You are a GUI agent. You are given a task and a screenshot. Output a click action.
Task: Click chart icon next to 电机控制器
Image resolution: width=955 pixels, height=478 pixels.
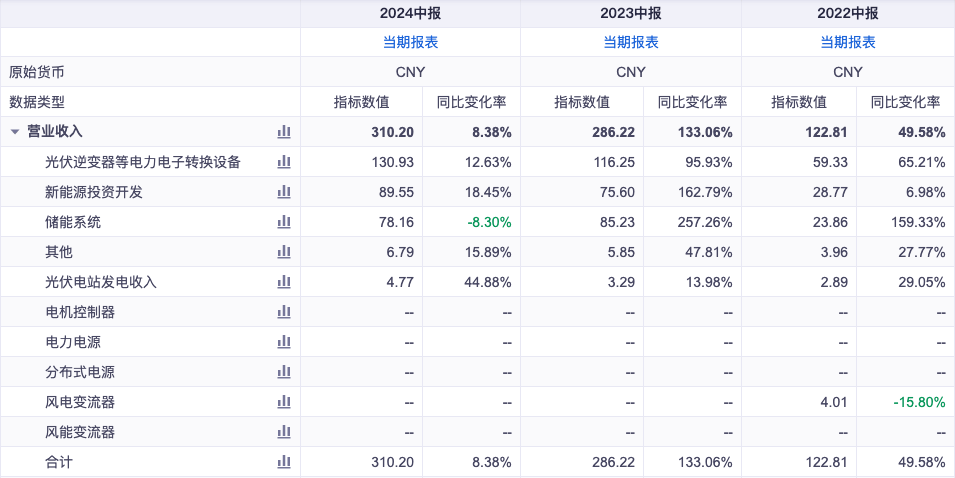pos(284,312)
